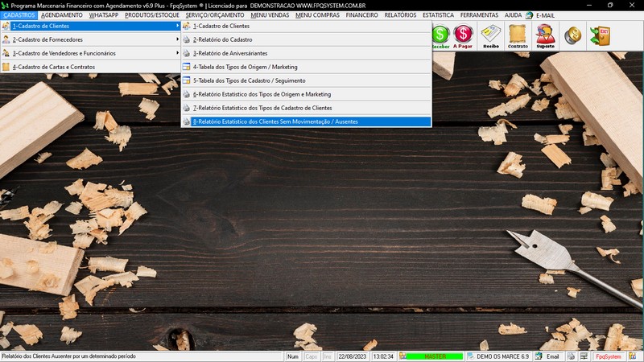This screenshot has height=362, width=644.
Task: Choose 3-Relatório de Aniversáriantes
Action: click(307, 53)
